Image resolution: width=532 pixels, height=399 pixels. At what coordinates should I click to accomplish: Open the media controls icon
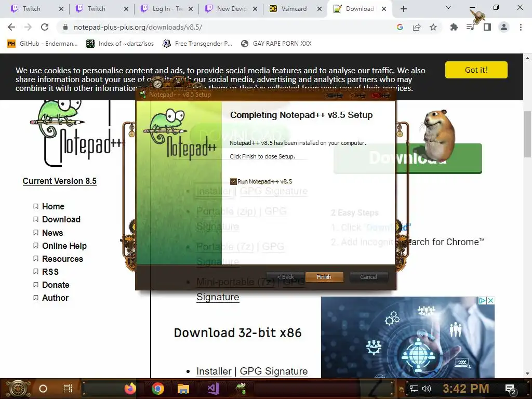point(470,27)
